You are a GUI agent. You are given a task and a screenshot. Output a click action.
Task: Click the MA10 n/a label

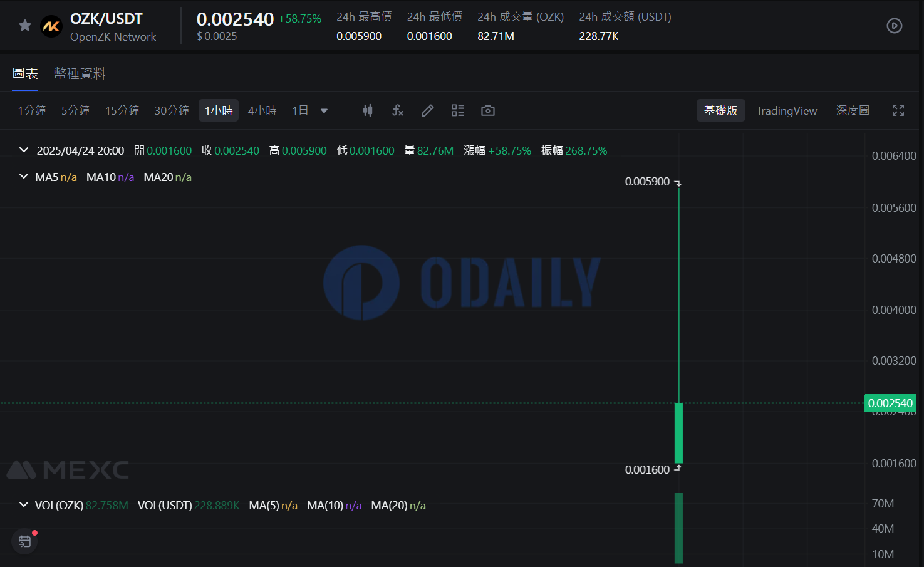click(x=110, y=177)
